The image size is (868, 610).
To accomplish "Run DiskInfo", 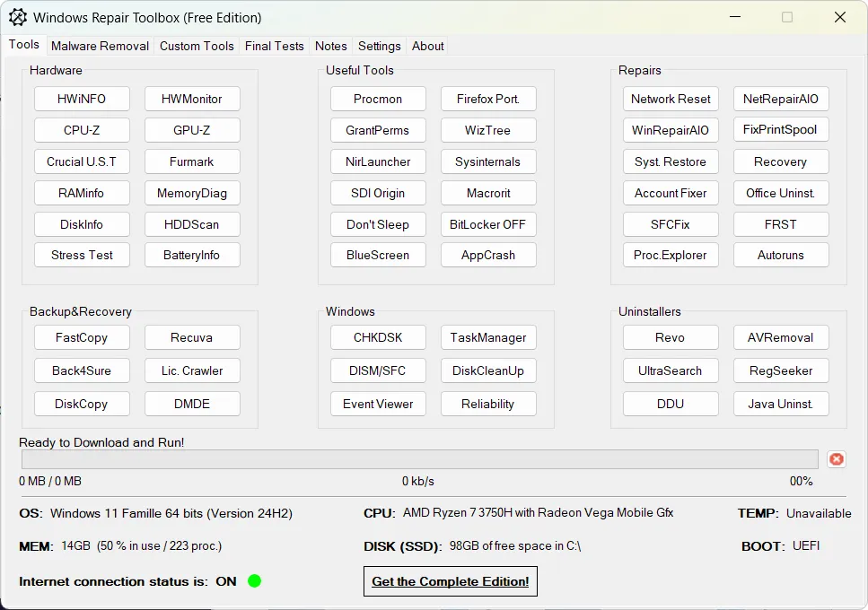I will tap(82, 224).
